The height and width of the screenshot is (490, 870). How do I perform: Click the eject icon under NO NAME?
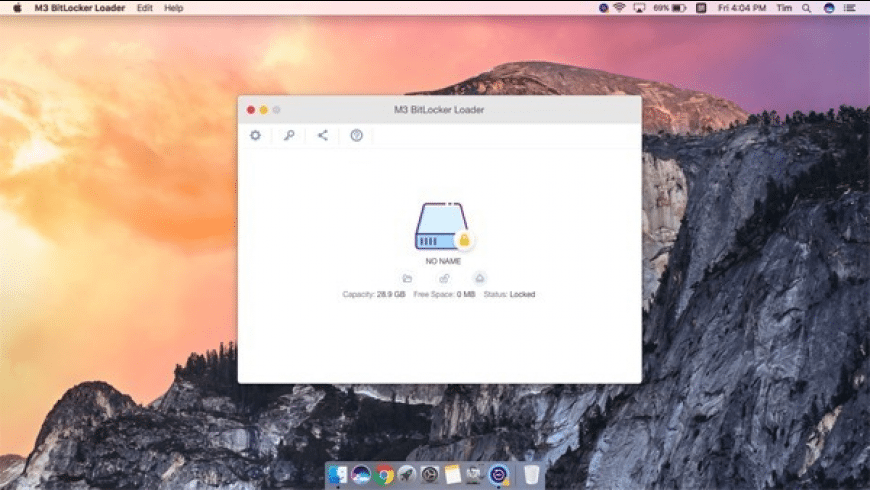tap(480, 278)
